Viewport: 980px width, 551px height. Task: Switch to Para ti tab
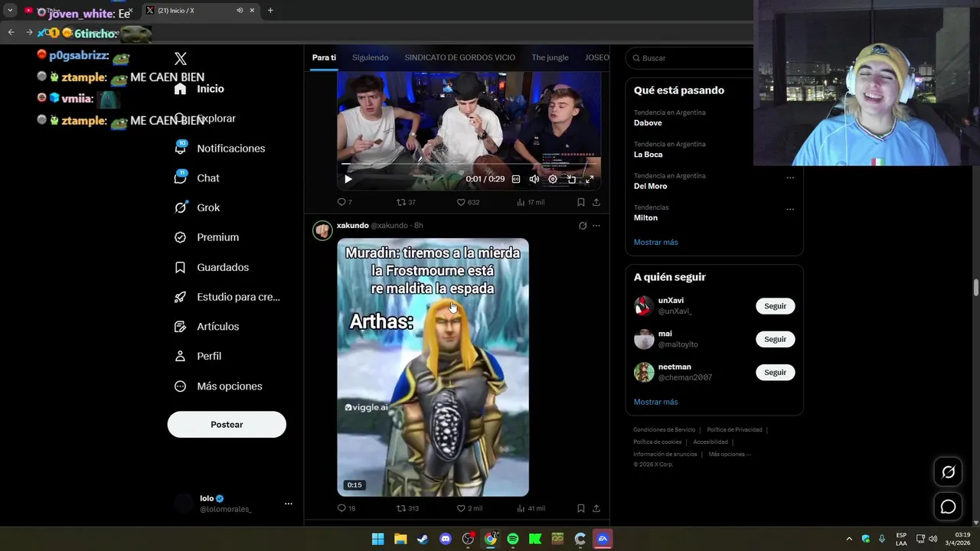(x=324, y=57)
